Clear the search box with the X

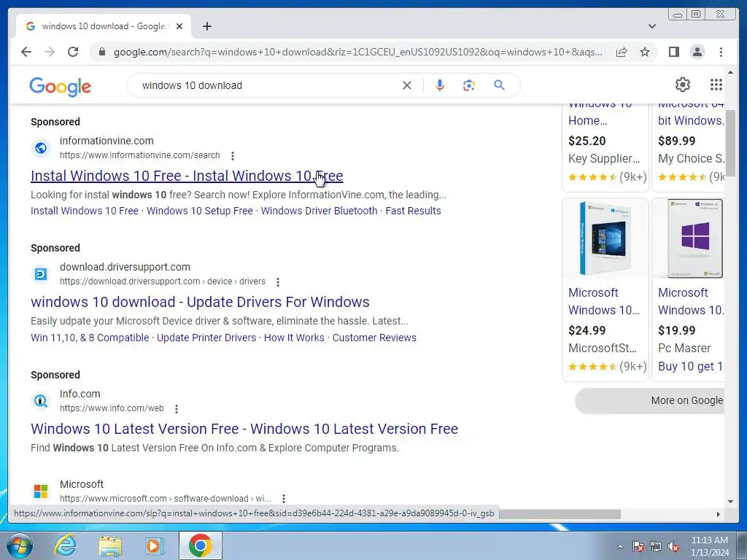point(407,85)
